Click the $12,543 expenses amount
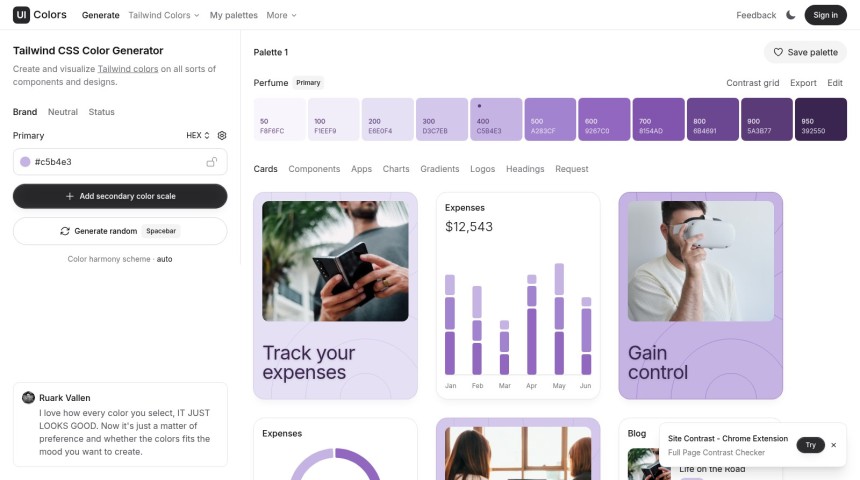 469,227
